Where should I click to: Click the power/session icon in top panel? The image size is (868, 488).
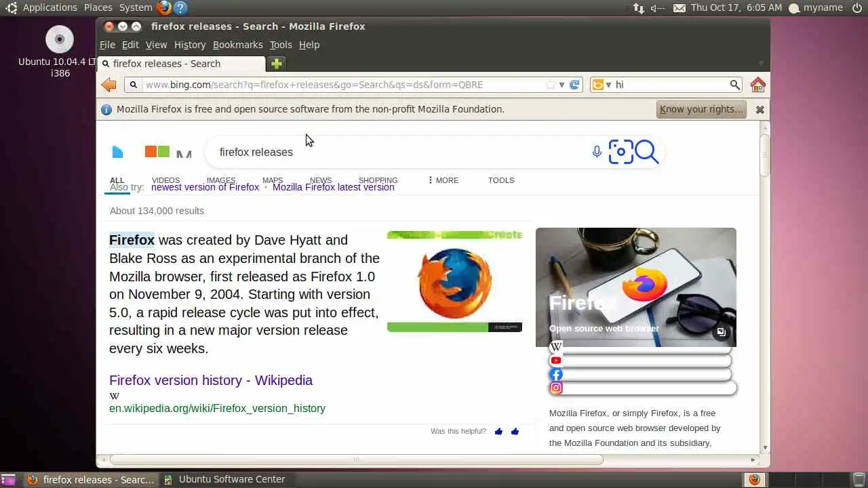(x=857, y=7)
